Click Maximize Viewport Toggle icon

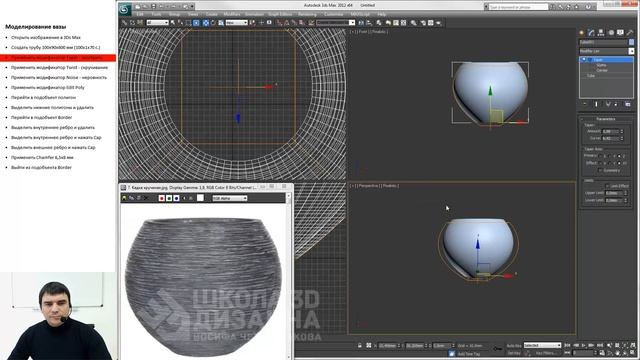pos(632,353)
